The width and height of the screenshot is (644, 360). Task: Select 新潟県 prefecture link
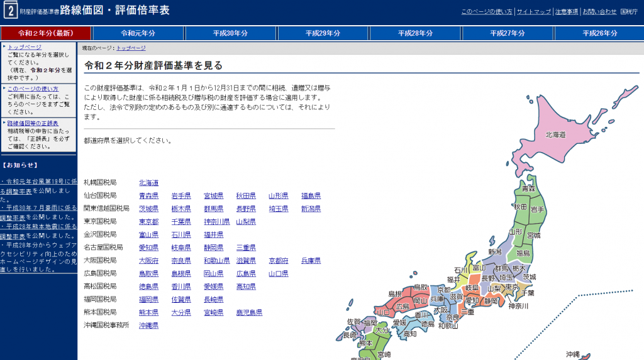(311, 209)
